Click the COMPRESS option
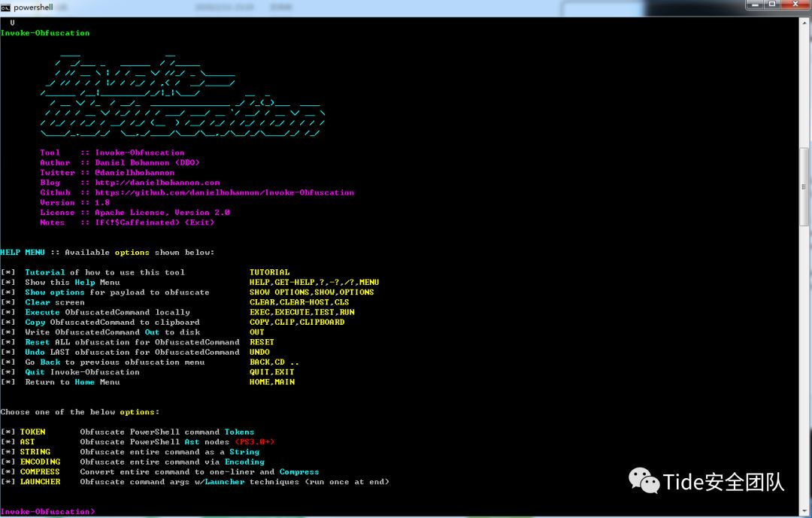Viewport: 812px width, 518px height. [x=40, y=472]
